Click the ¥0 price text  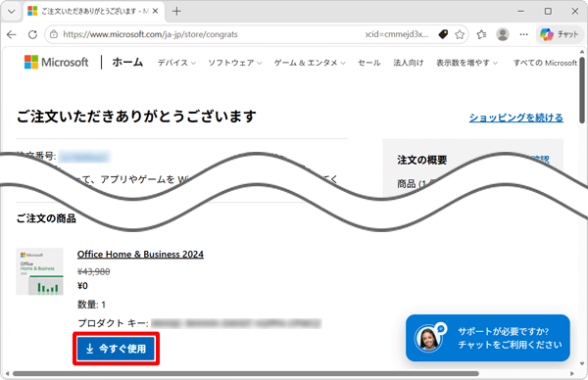[x=82, y=286]
